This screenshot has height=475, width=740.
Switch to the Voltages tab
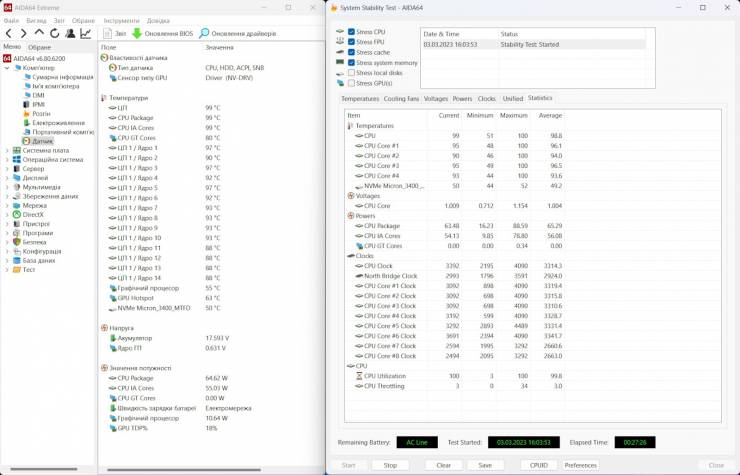pyautogui.click(x=436, y=99)
